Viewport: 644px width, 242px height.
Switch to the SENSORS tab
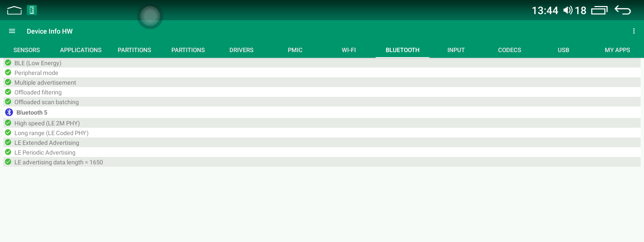tap(26, 50)
